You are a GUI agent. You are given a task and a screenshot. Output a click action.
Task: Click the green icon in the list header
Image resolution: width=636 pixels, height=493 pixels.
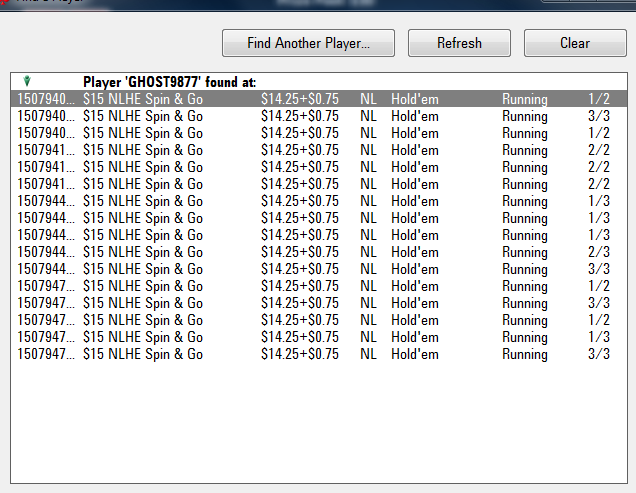(27, 81)
